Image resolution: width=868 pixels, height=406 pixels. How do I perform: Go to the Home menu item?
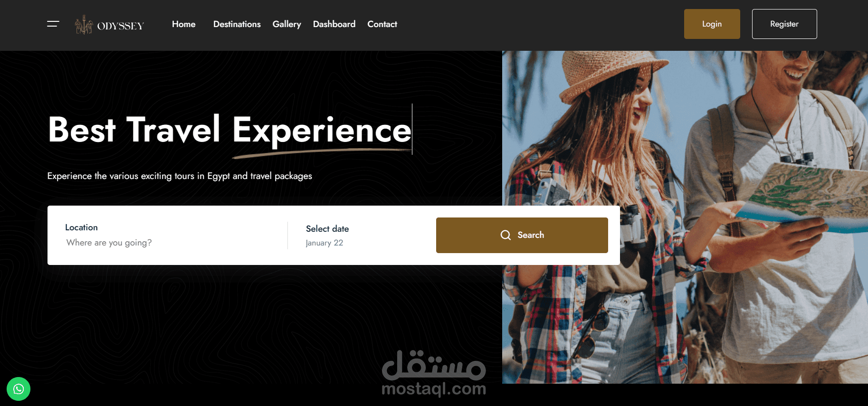tap(183, 24)
